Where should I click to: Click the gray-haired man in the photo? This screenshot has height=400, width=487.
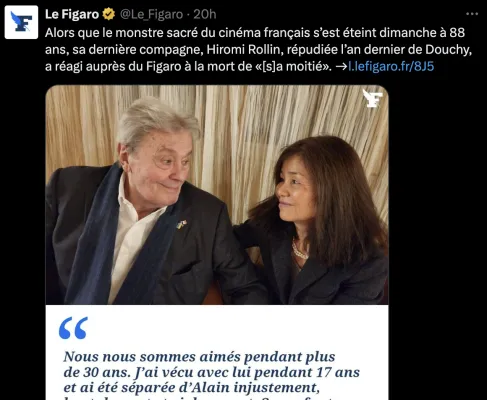(147, 207)
